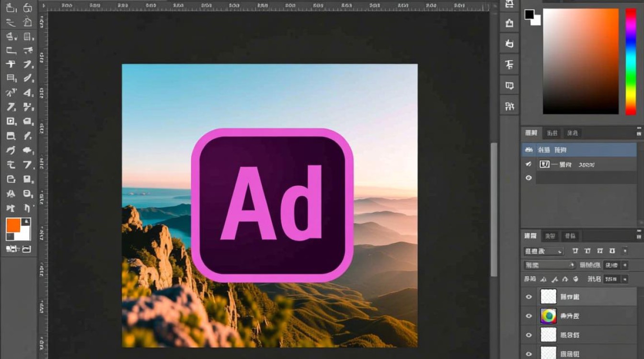Click the screen mode icon at the toolbar bottom right
The image size is (644, 359).
26,249
